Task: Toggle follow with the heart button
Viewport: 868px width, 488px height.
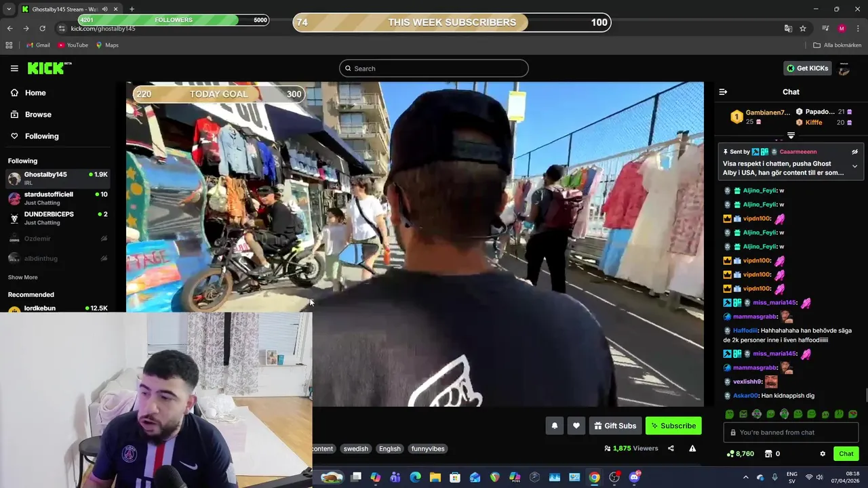Action: 576,426
